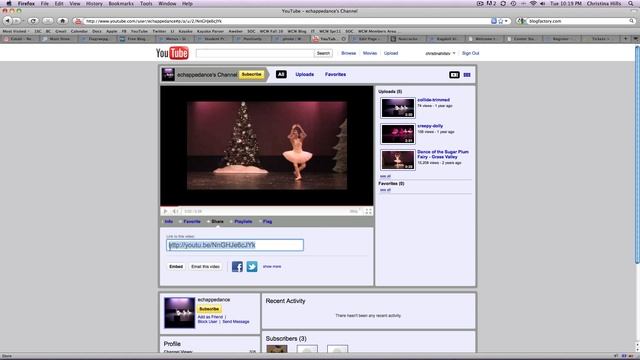640x360 pixels.
Task: Open the account username dropdown
Action: coord(440,53)
